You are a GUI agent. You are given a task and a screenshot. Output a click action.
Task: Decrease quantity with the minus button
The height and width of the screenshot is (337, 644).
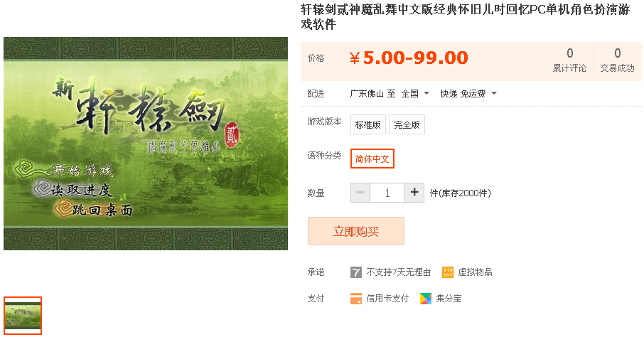pos(360,193)
